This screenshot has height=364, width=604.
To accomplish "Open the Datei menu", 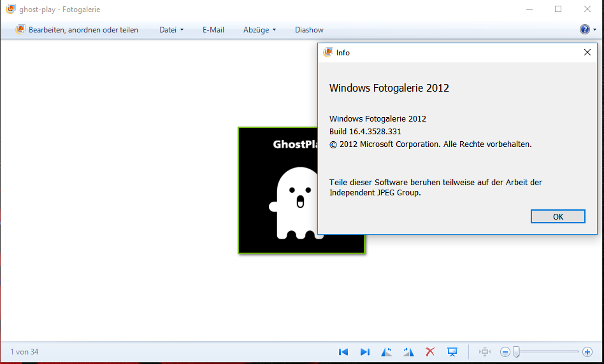I will (171, 30).
